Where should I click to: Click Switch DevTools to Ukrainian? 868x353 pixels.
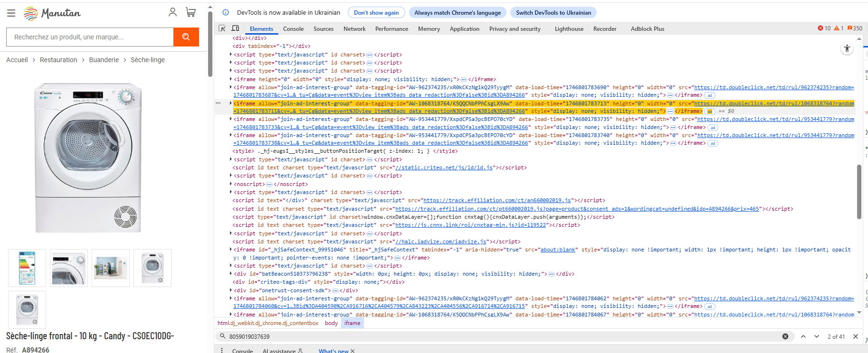(x=553, y=13)
